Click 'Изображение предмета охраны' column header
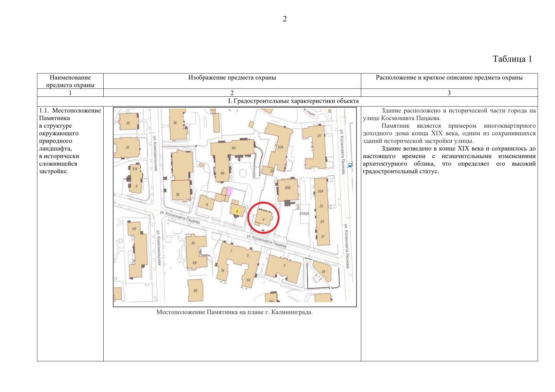Image resolution: width=555 pixels, height=392 pixels. coord(232,77)
